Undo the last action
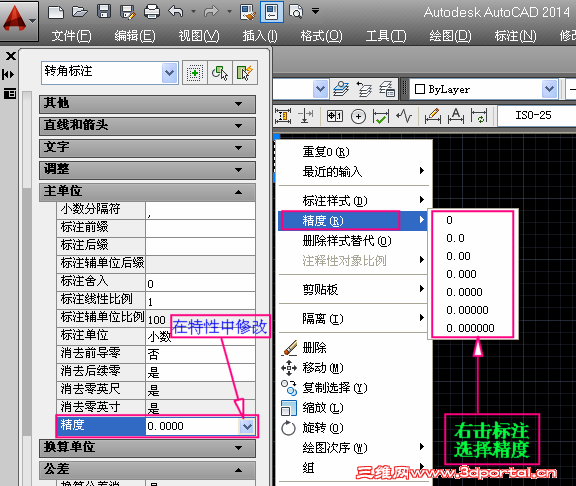The image size is (576, 486). point(176,12)
